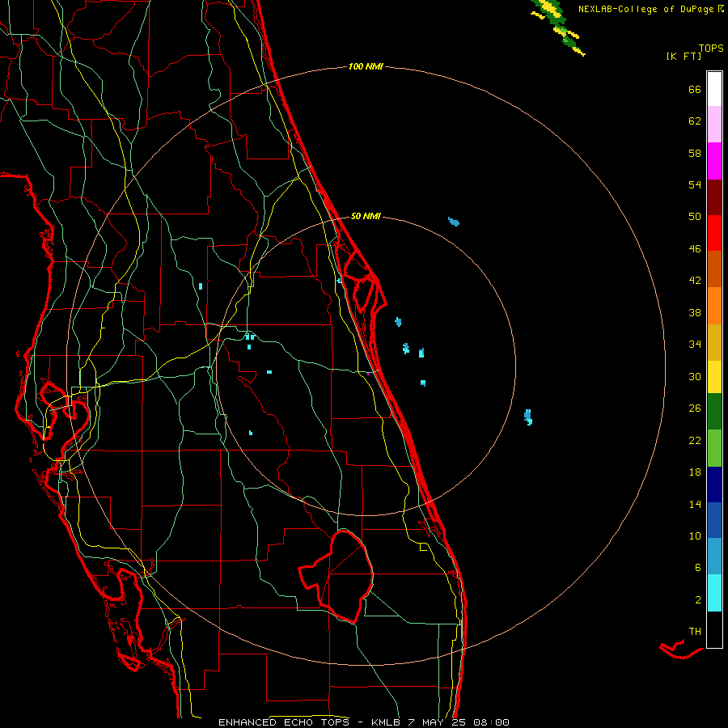
Task: Click the 30 legend value
Action: 695,376
